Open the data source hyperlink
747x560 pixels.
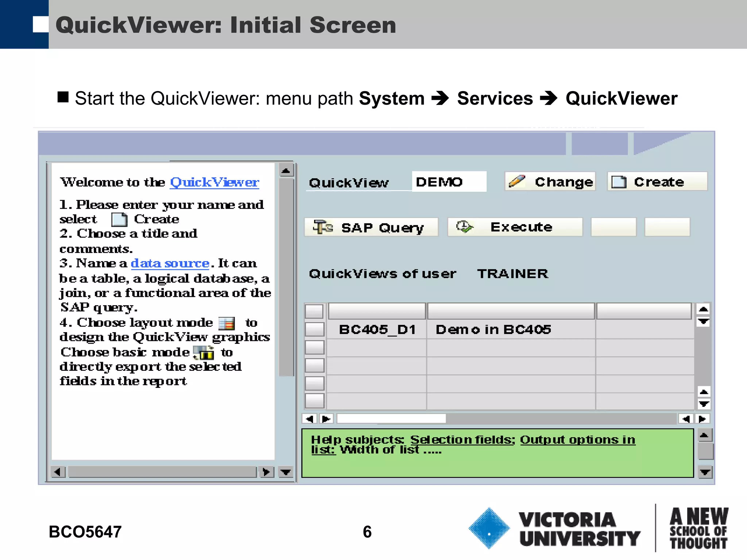pyautogui.click(x=170, y=263)
